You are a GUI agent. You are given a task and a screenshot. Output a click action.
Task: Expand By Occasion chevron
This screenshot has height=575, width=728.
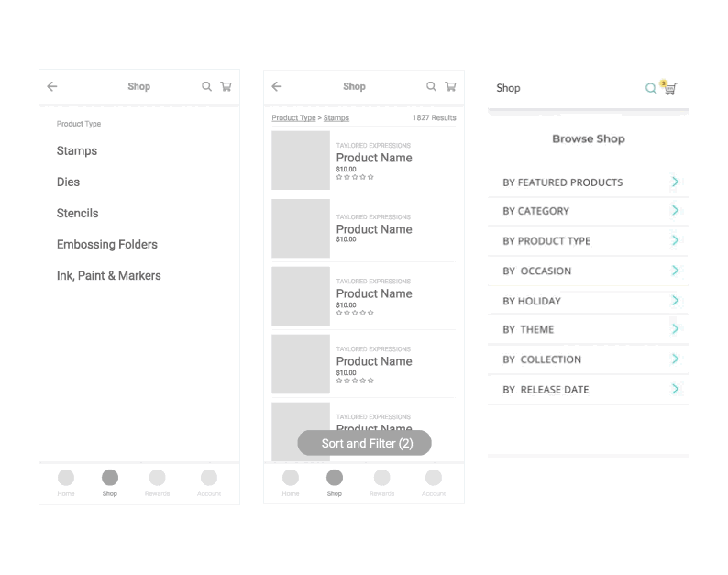click(675, 271)
